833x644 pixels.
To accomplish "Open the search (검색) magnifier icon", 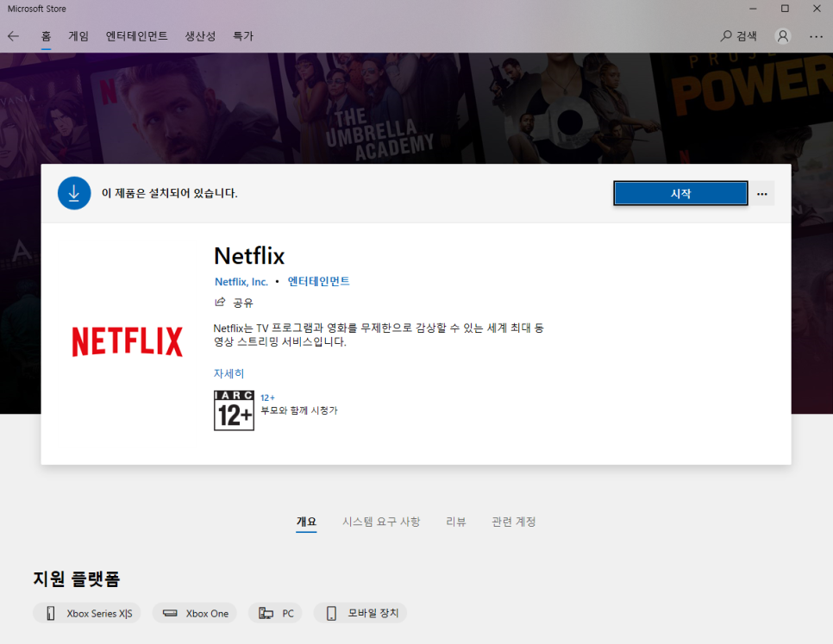I will [x=726, y=36].
